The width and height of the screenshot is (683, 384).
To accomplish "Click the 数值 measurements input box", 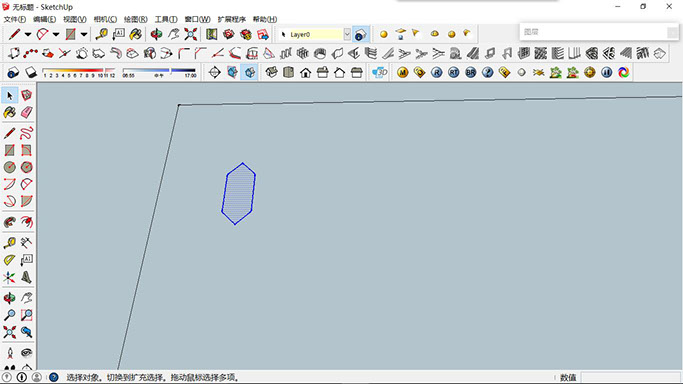I will pos(630,377).
